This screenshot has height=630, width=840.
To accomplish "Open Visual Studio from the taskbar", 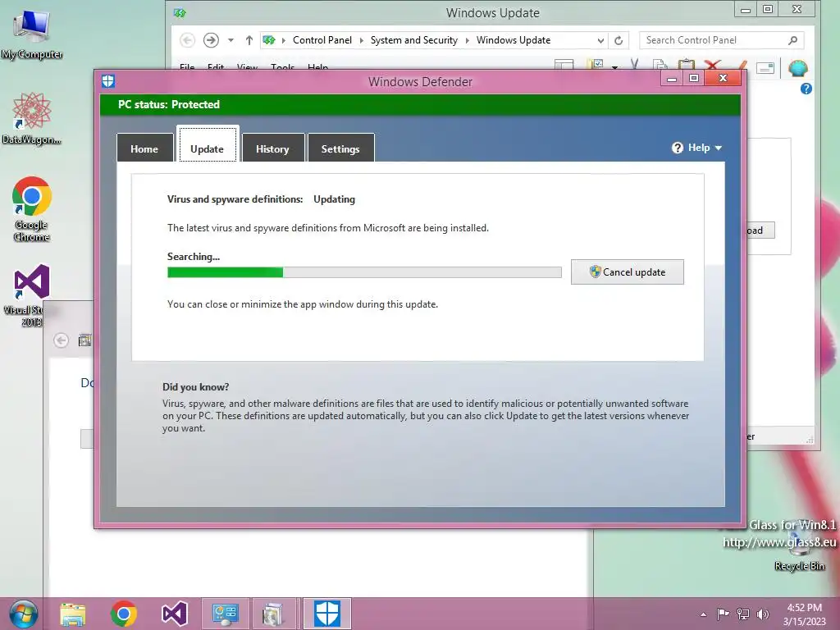I will pyautogui.click(x=175, y=614).
